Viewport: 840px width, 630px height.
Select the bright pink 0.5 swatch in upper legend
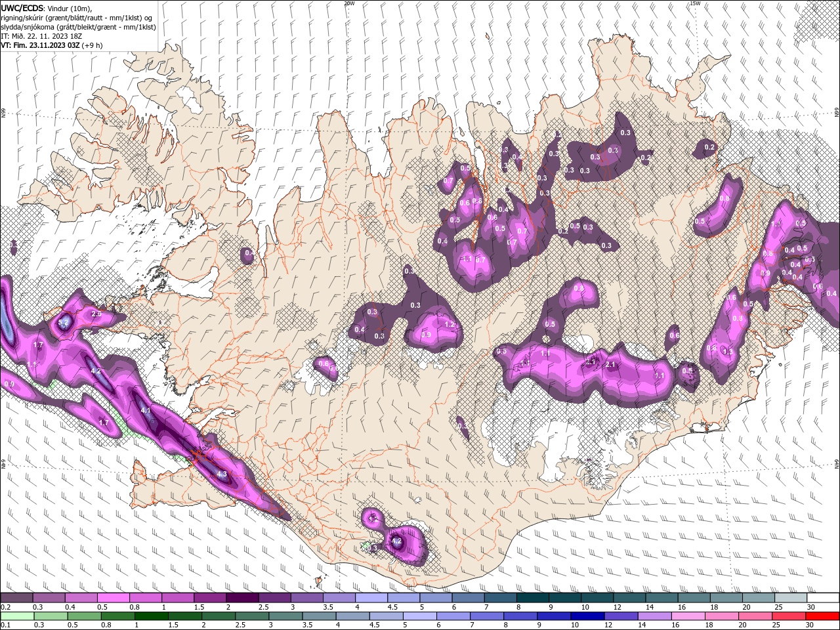[113, 598]
